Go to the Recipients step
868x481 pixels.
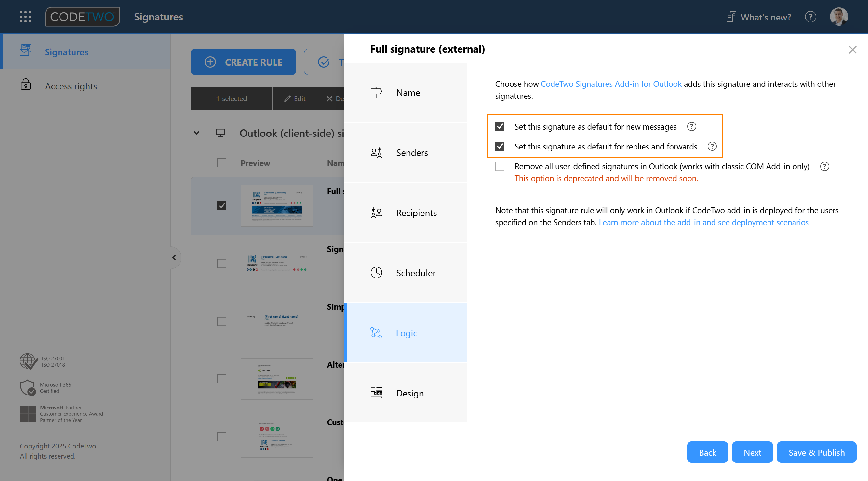(x=405, y=213)
